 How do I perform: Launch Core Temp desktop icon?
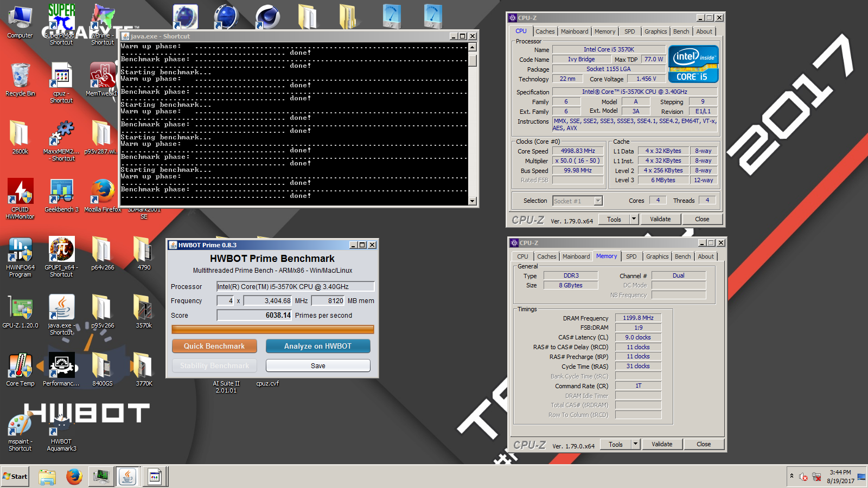coord(20,369)
